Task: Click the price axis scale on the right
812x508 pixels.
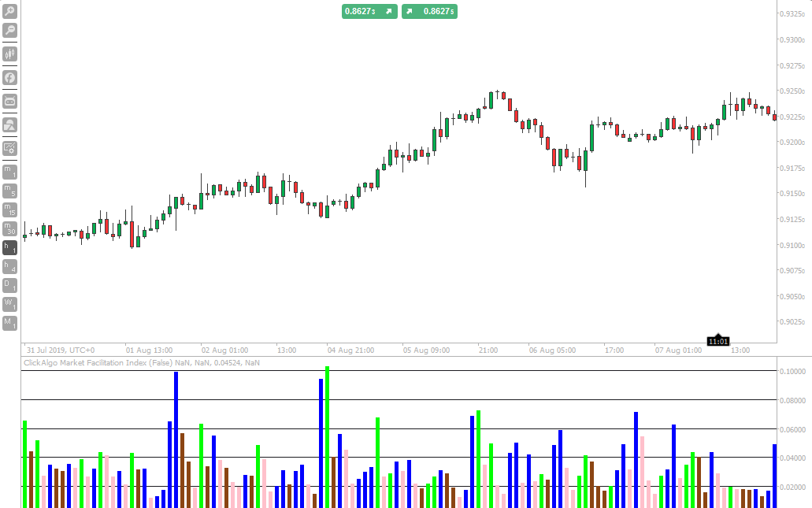Action: 792,173
